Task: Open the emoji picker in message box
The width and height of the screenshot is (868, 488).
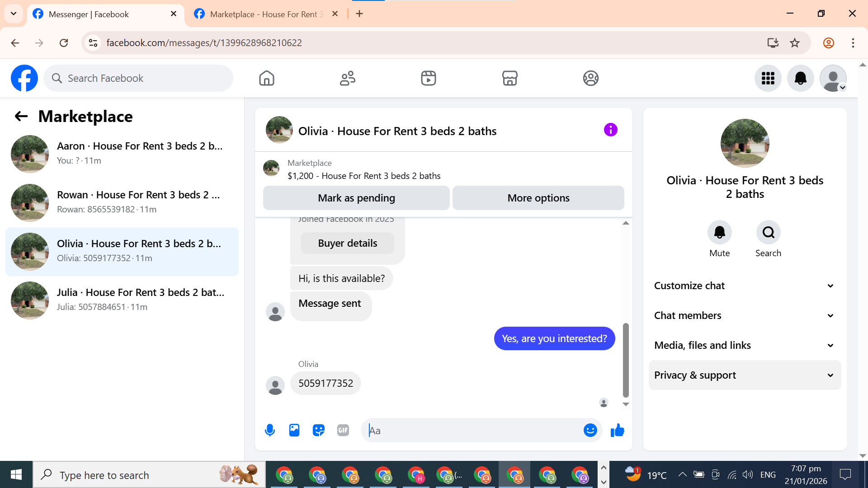Action: coord(590,430)
